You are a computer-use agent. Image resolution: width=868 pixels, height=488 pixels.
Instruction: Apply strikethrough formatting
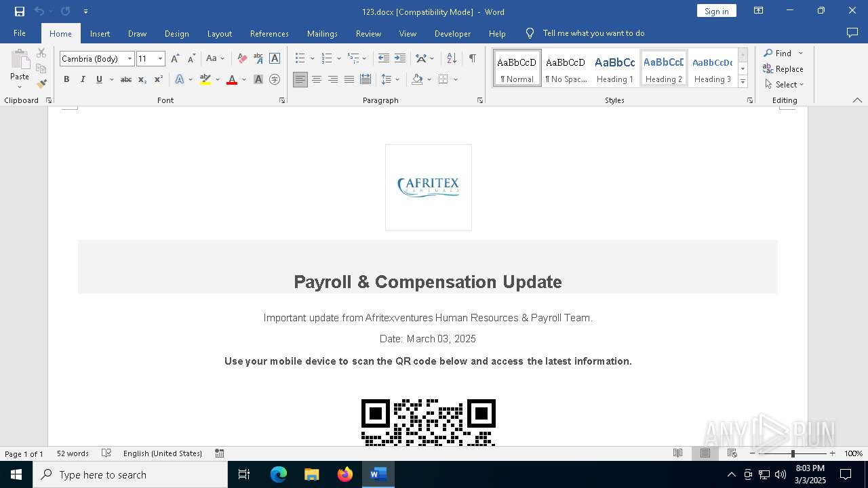tap(126, 79)
